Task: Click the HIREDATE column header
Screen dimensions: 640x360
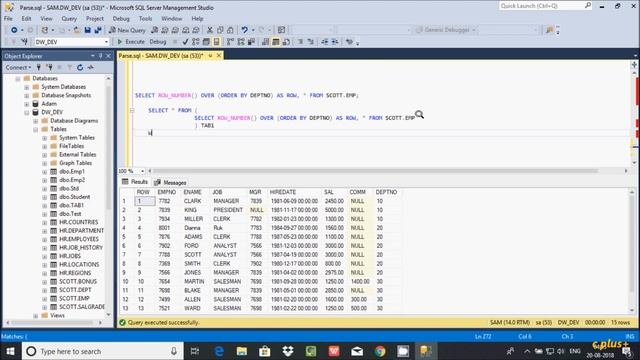Action: point(282,192)
